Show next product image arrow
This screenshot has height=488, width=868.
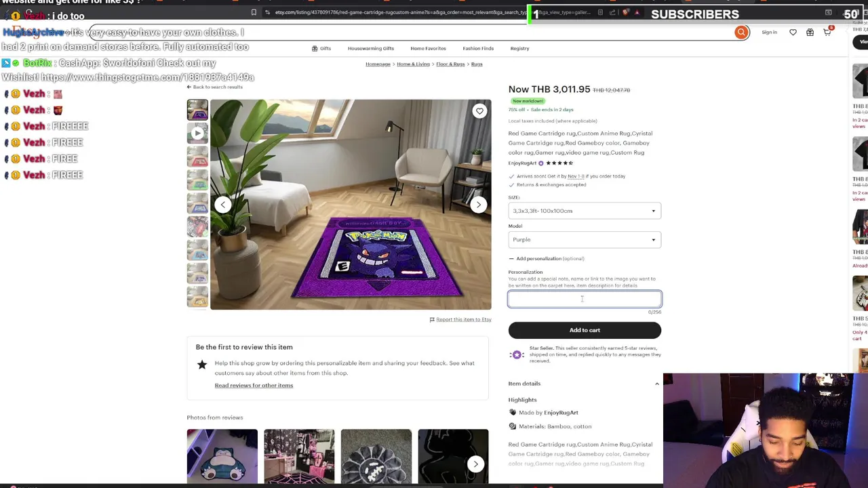(x=478, y=205)
